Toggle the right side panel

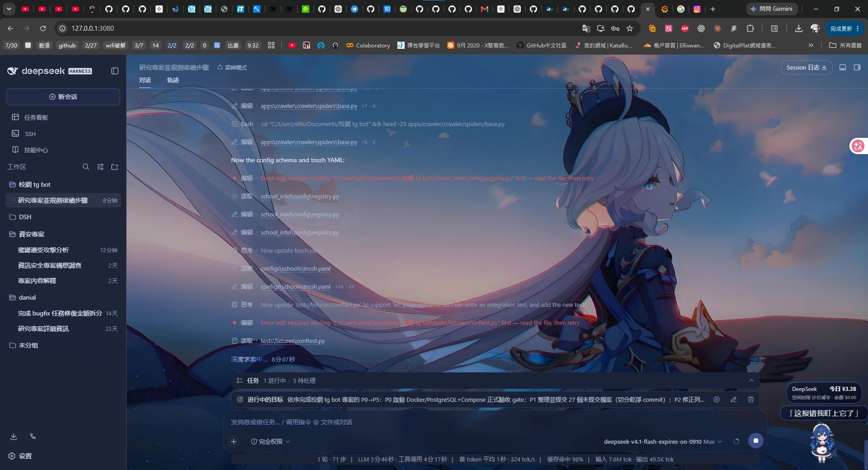857,67
